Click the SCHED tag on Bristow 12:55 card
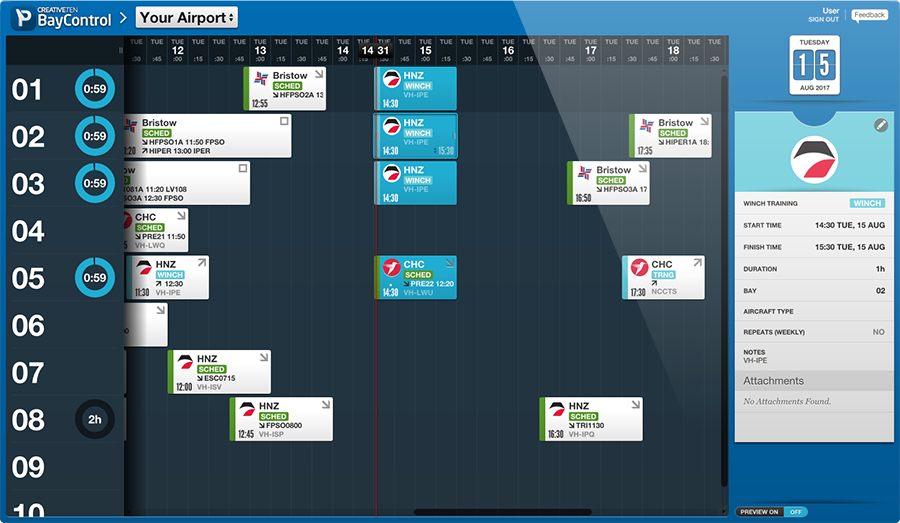 click(x=287, y=86)
